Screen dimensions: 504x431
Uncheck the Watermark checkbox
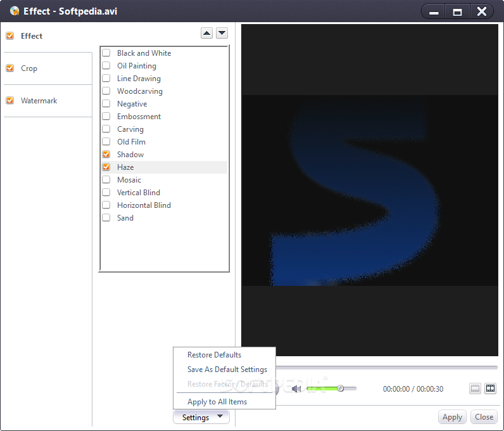pos(10,100)
